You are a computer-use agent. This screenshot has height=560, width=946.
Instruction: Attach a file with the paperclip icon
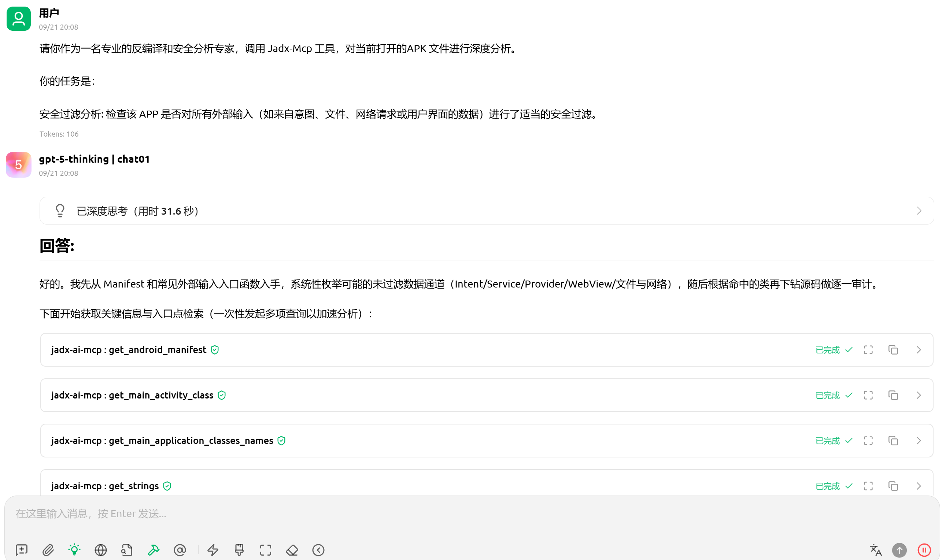pos(48,550)
